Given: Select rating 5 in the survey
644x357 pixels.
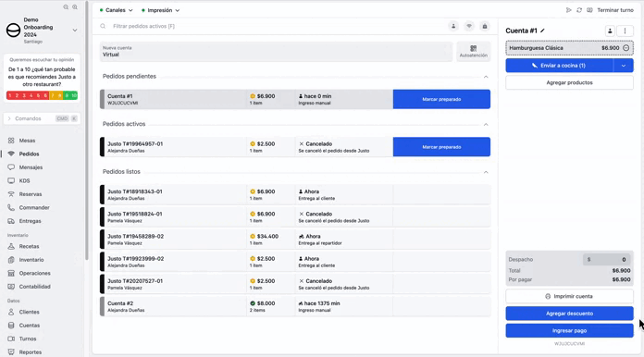Looking at the screenshot, I should [x=38, y=95].
